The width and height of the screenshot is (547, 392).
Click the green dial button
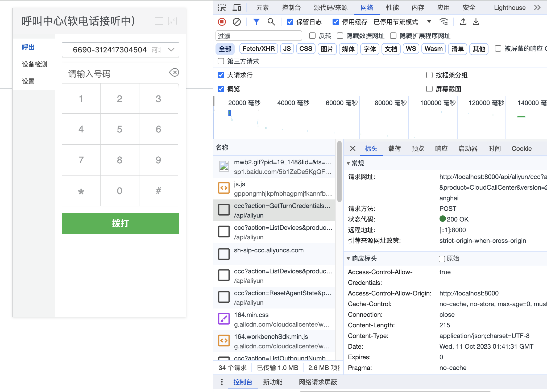(x=121, y=223)
